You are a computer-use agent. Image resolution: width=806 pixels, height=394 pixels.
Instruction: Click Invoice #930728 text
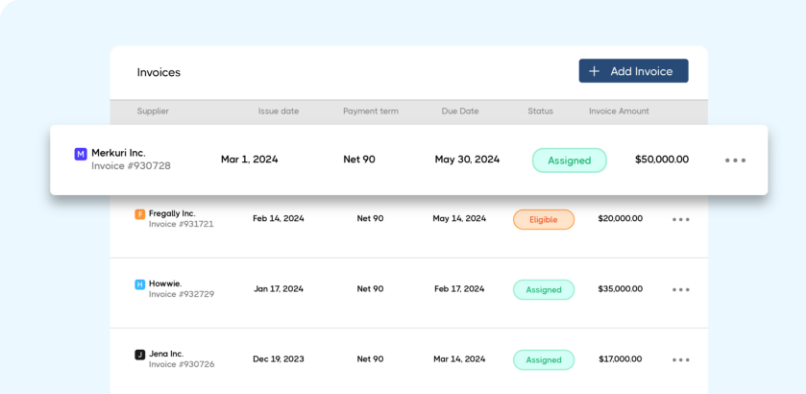coord(131,166)
